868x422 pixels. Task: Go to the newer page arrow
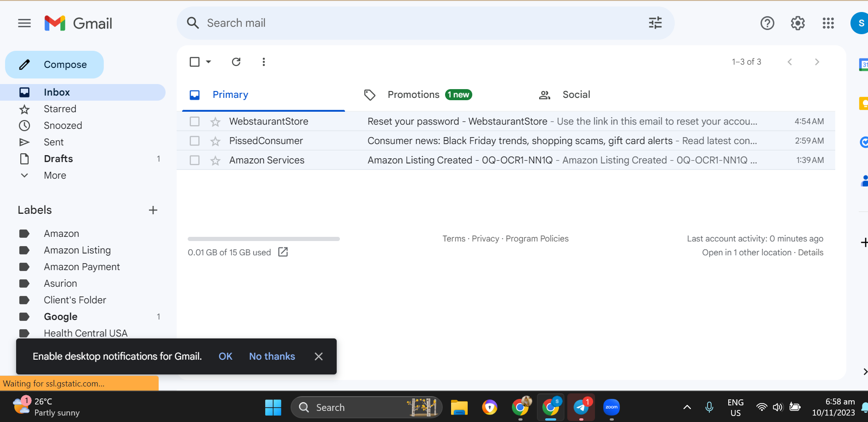(790, 62)
